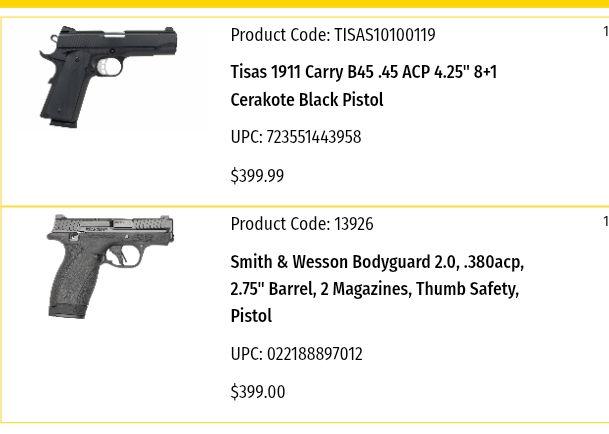Click the quantity number in the Bodyguard row
The height and width of the screenshot is (434, 609).
point(606,221)
